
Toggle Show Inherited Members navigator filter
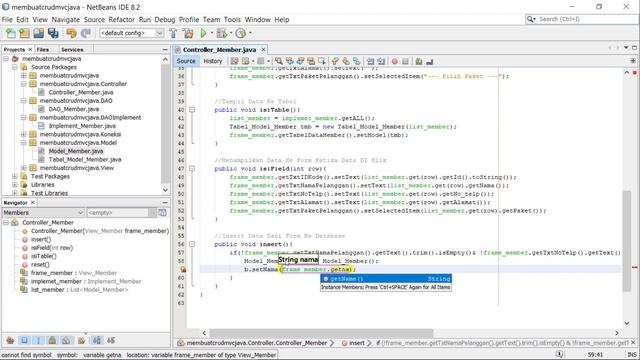click(x=10, y=340)
